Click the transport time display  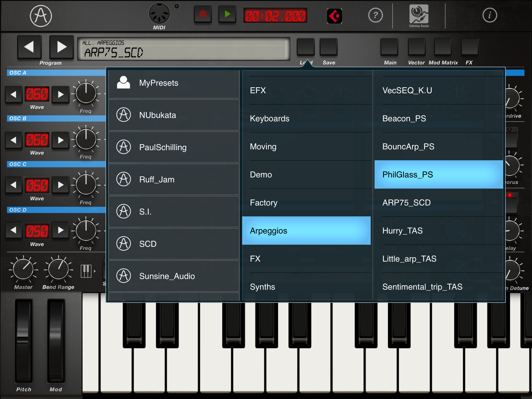275,16
